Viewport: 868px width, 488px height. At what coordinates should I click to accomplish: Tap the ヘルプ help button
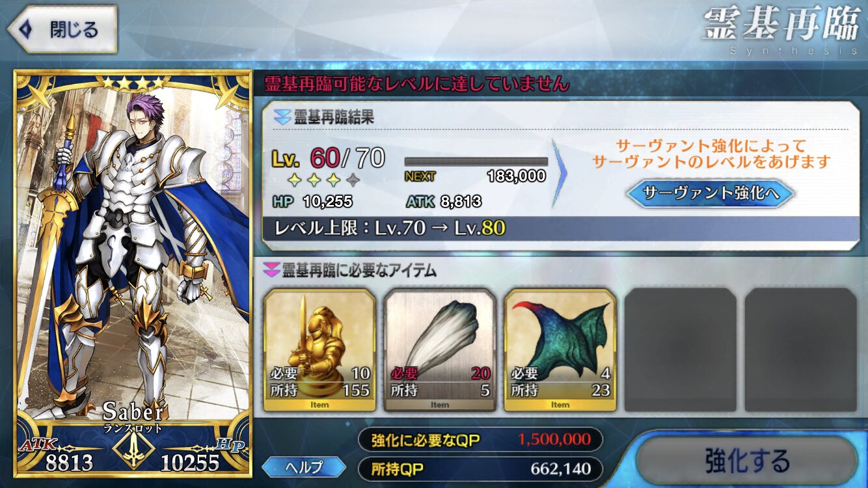point(304,467)
